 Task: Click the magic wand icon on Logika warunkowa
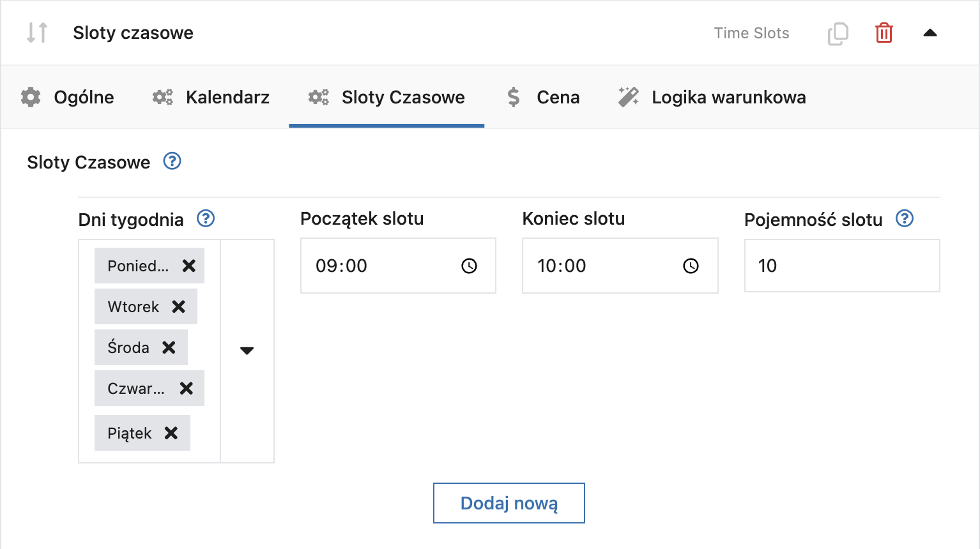(628, 96)
